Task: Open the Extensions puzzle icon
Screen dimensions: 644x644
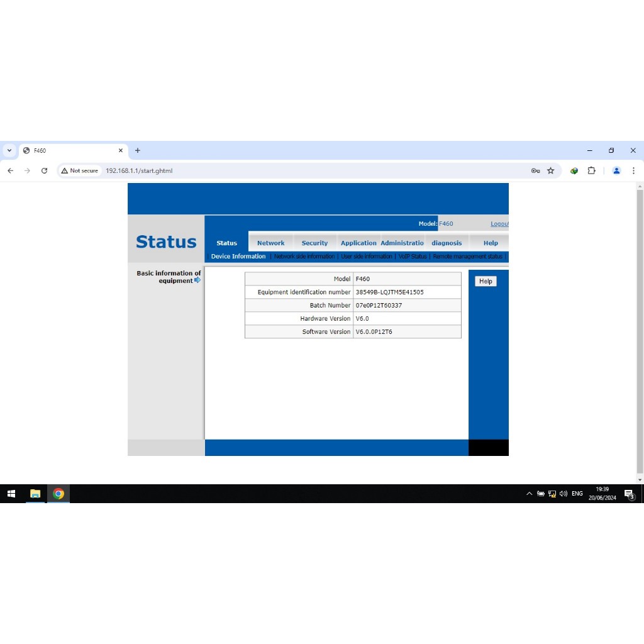Action: point(591,171)
